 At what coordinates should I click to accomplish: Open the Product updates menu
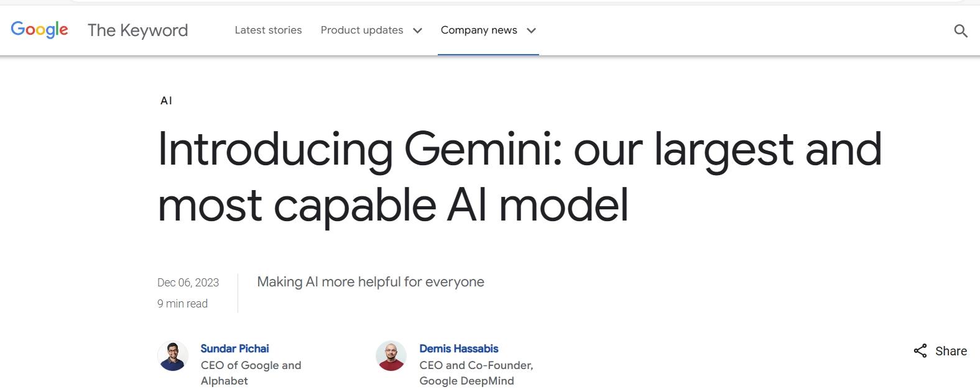coord(362,30)
